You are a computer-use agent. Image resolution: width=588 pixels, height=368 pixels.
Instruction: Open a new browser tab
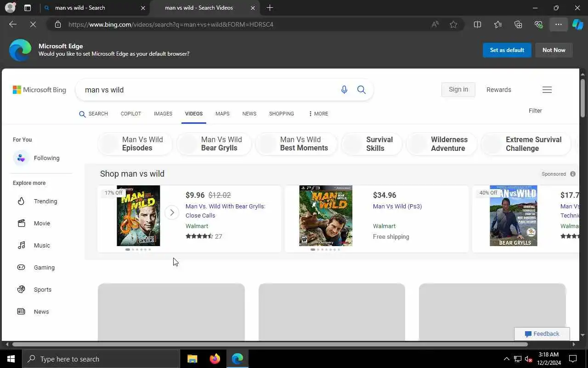click(x=270, y=8)
